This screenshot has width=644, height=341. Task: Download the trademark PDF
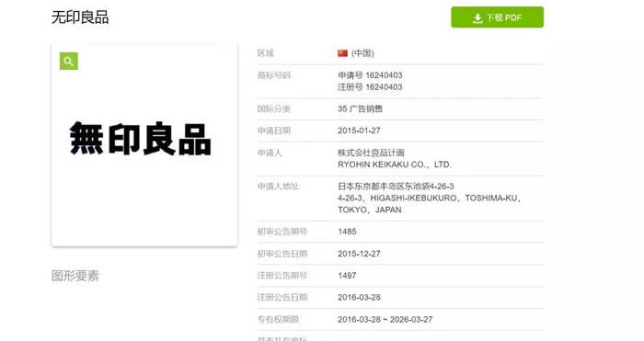coord(497,17)
